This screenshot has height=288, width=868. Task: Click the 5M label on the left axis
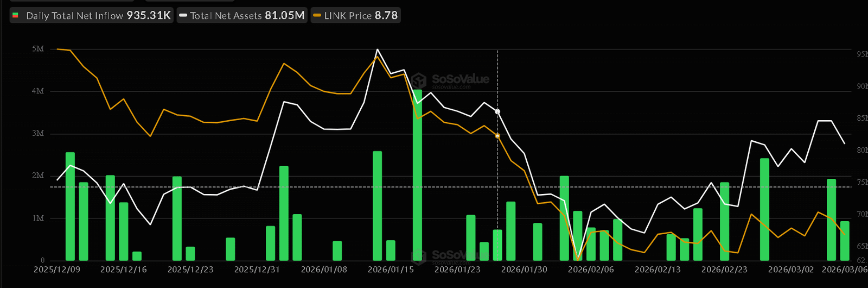pyautogui.click(x=37, y=49)
